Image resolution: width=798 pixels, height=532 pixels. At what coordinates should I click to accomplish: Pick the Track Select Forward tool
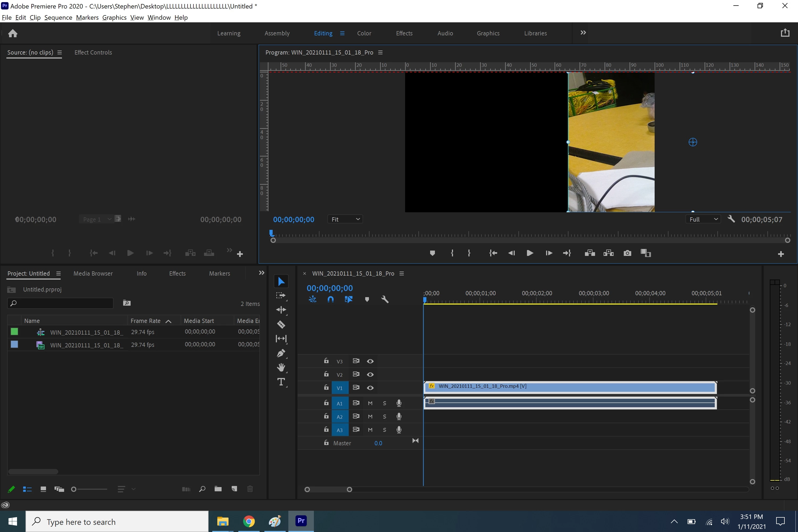pos(281,296)
